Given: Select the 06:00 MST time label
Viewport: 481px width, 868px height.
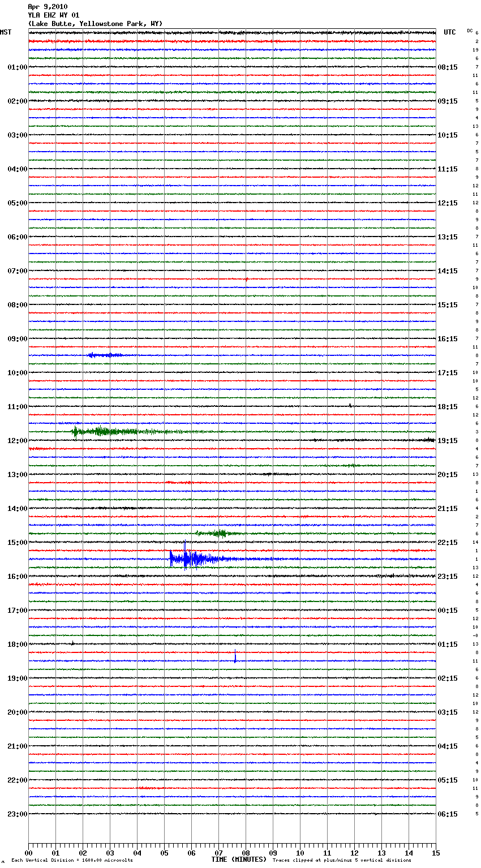Looking at the screenshot, I should pos(18,237).
